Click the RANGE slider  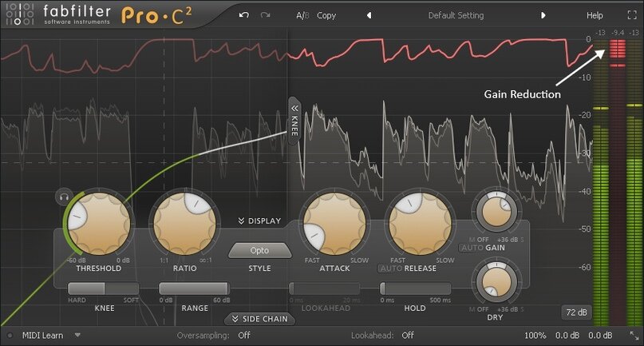click(x=194, y=288)
